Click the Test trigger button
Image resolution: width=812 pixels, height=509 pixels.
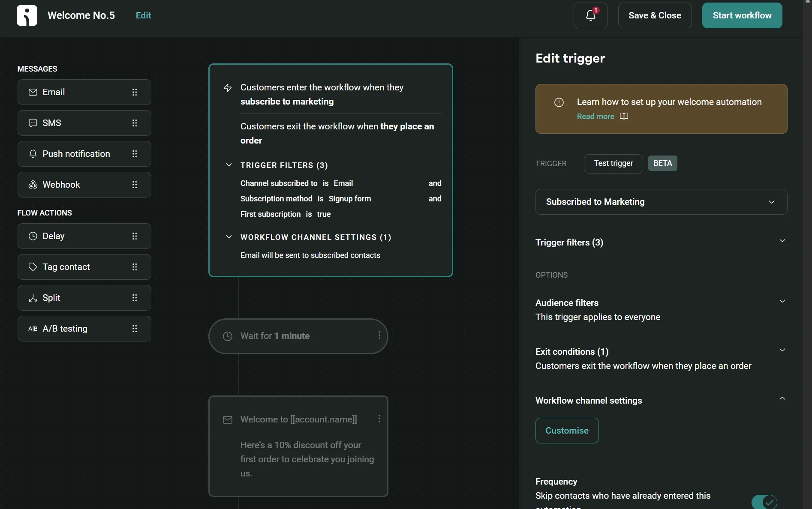pos(613,164)
